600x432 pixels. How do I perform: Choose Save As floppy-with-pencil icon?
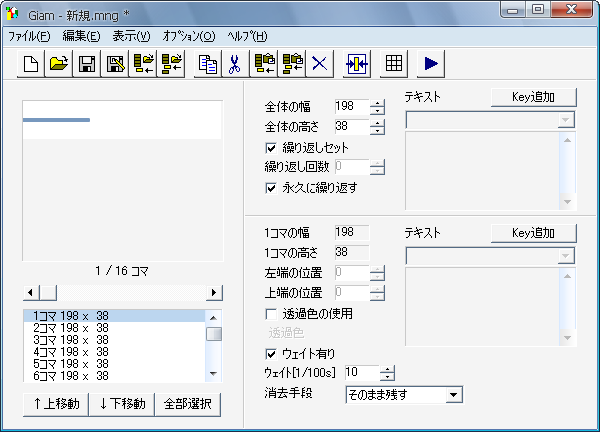115,64
